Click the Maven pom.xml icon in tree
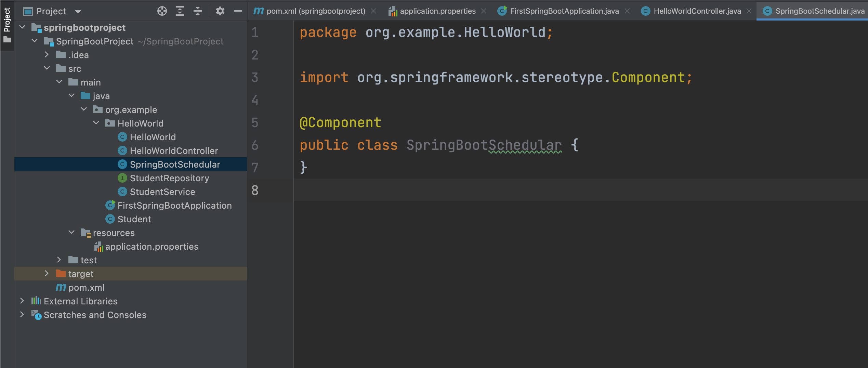This screenshot has width=868, height=368. tap(61, 287)
